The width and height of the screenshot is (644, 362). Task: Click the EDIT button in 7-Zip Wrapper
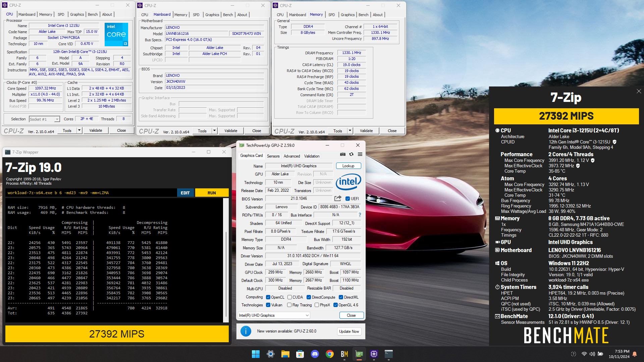click(185, 193)
